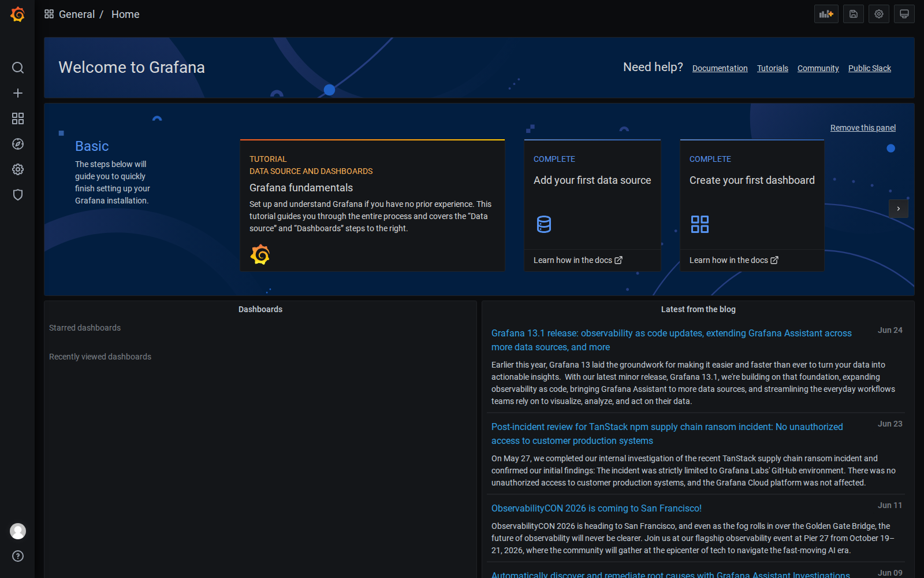The image size is (924, 578).
Task: Click Recently viewed dashboards label
Action: coord(100,357)
